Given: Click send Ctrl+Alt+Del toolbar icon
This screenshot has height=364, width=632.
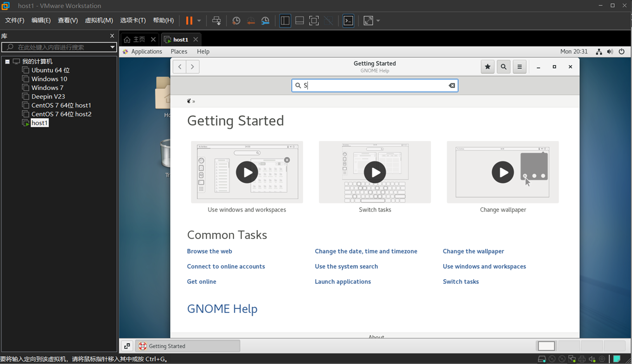Looking at the screenshot, I should tap(216, 21).
